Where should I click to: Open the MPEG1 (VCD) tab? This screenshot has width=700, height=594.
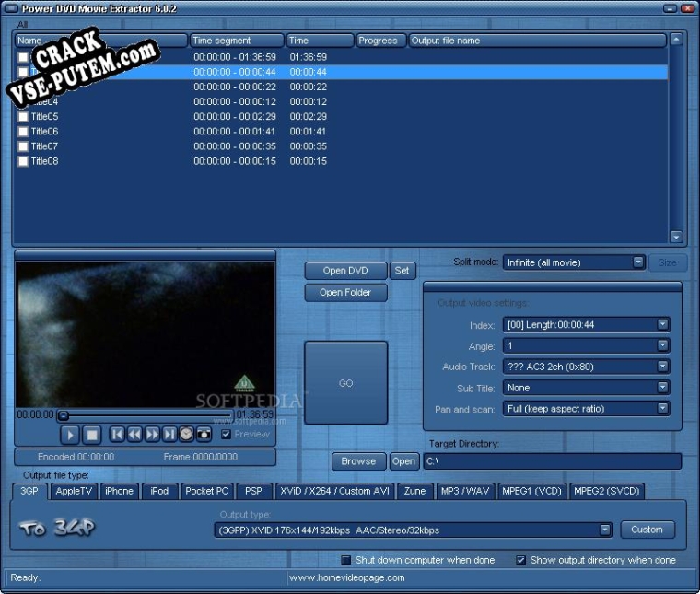(x=531, y=491)
